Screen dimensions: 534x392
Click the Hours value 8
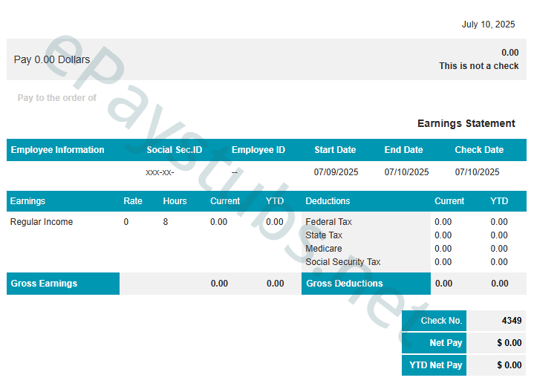(x=166, y=222)
